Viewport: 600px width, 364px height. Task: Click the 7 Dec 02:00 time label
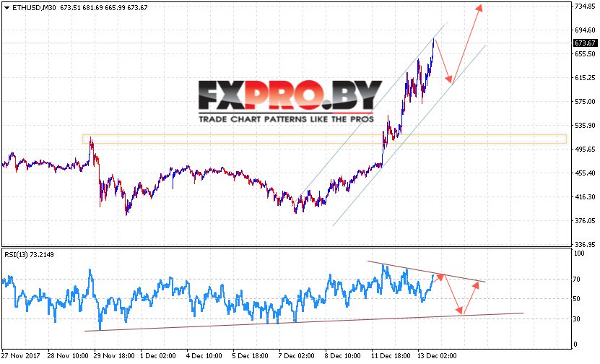(x=297, y=355)
